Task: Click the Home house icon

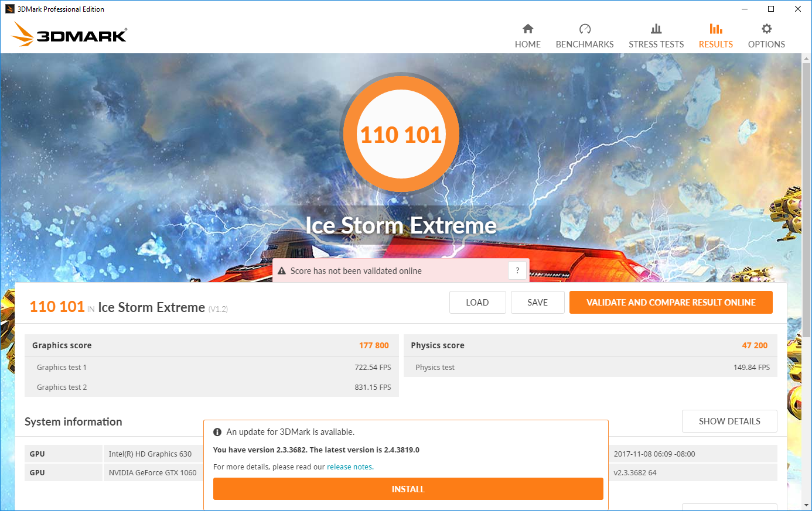Action: point(528,29)
